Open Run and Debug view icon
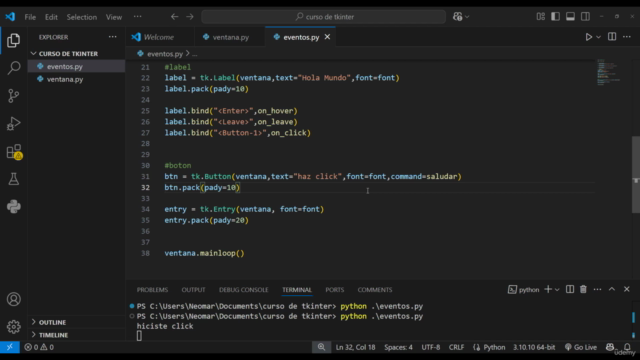640x360 pixels. (13, 124)
